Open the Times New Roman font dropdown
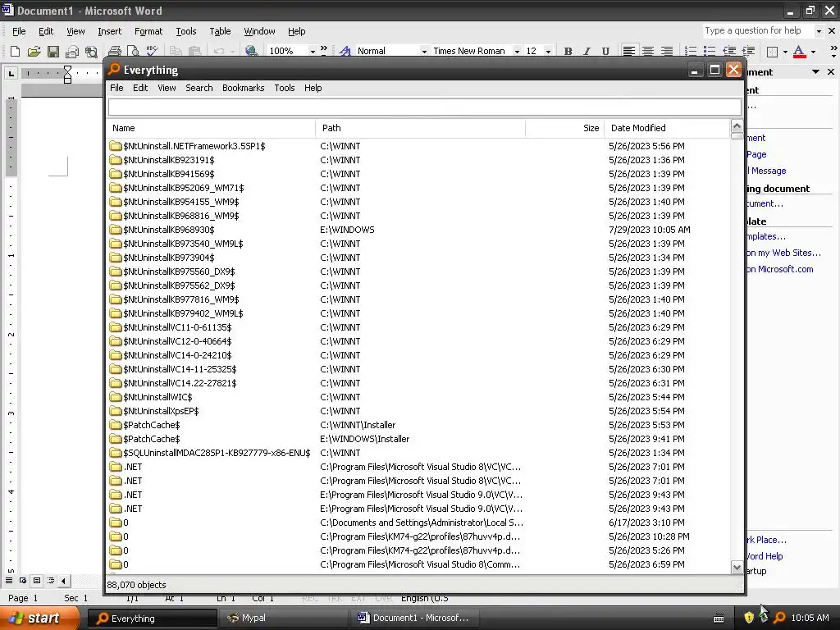This screenshot has height=630, width=840. (x=517, y=51)
